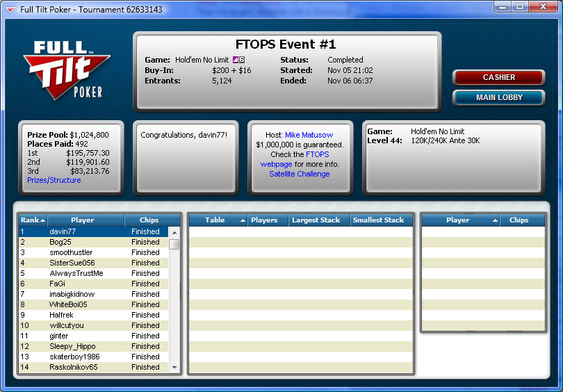
Task: Sort standings by Chips column header
Action: 152,220
